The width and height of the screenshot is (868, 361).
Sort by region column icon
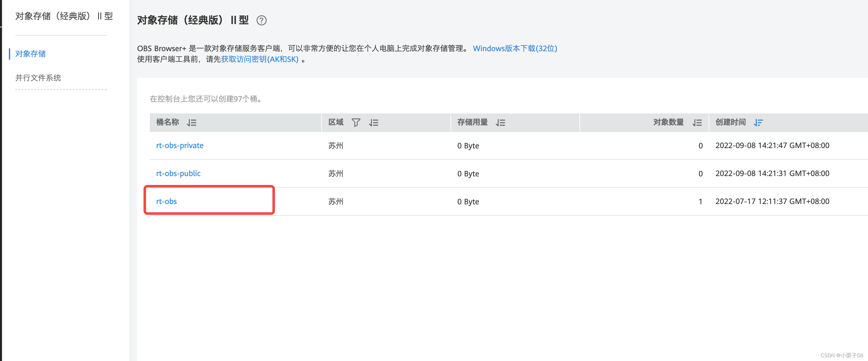(374, 122)
